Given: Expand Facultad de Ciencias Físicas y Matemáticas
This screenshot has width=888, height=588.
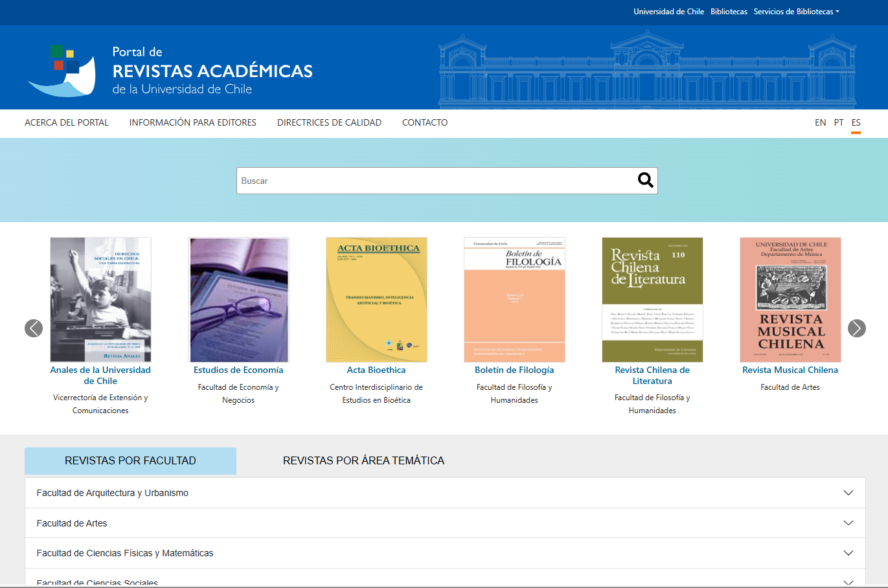Looking at the screenshot, I should pyautogui.click(x=445, y=553).
